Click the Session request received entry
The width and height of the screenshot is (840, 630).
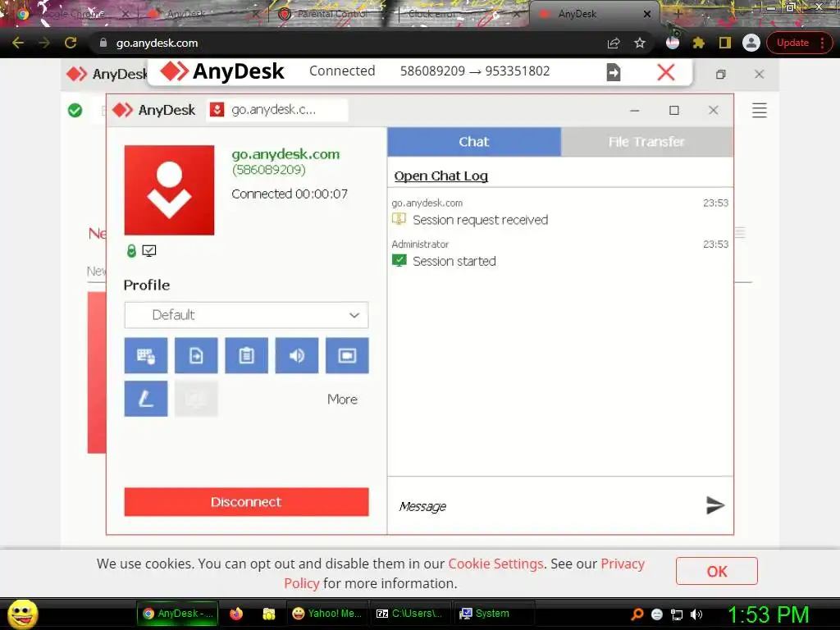pyautogui.click(x=480, y=220)
